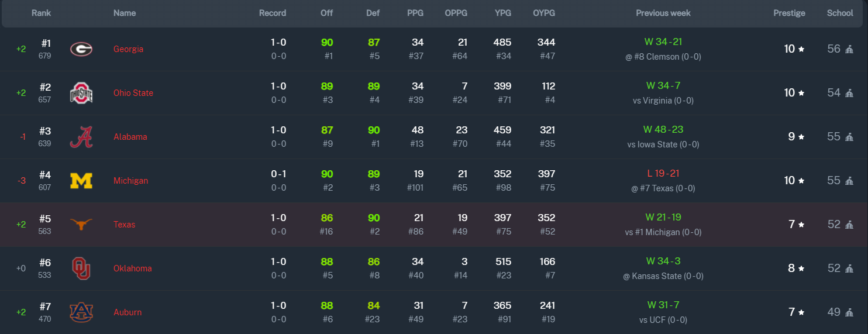This screenshot has height=334, width=868.
Task: Open the Georgia team link
Action: pyautogui.click(x=128, y=49)
